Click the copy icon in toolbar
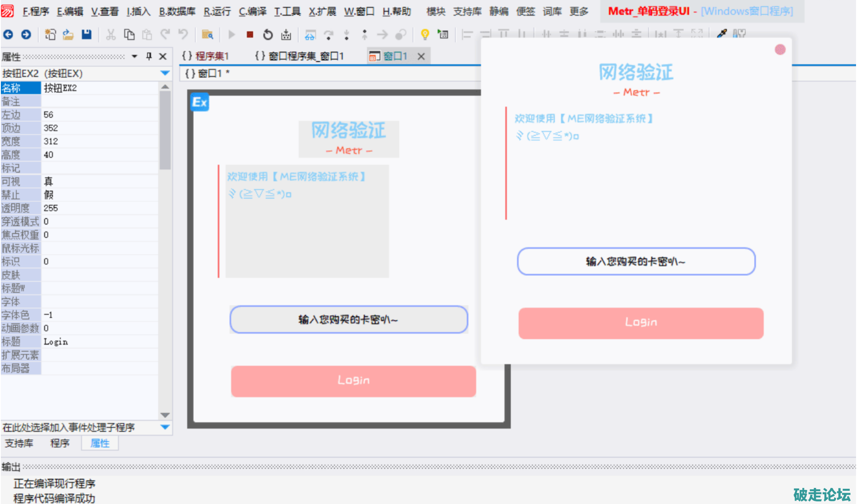The height and width of the screenshot is (504, 859). 129,35
